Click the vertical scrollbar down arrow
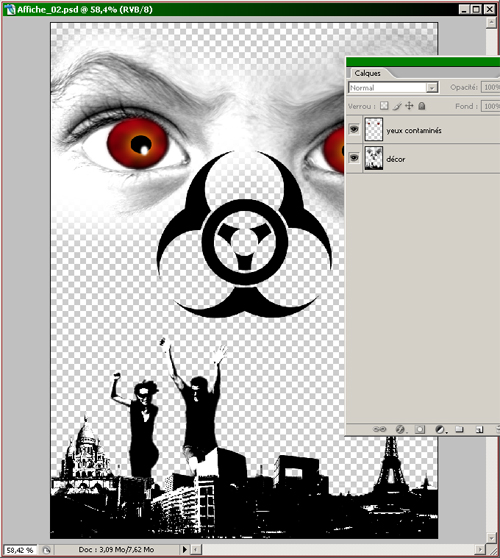This screenshot has width=500, height=558. pos(491,537)
